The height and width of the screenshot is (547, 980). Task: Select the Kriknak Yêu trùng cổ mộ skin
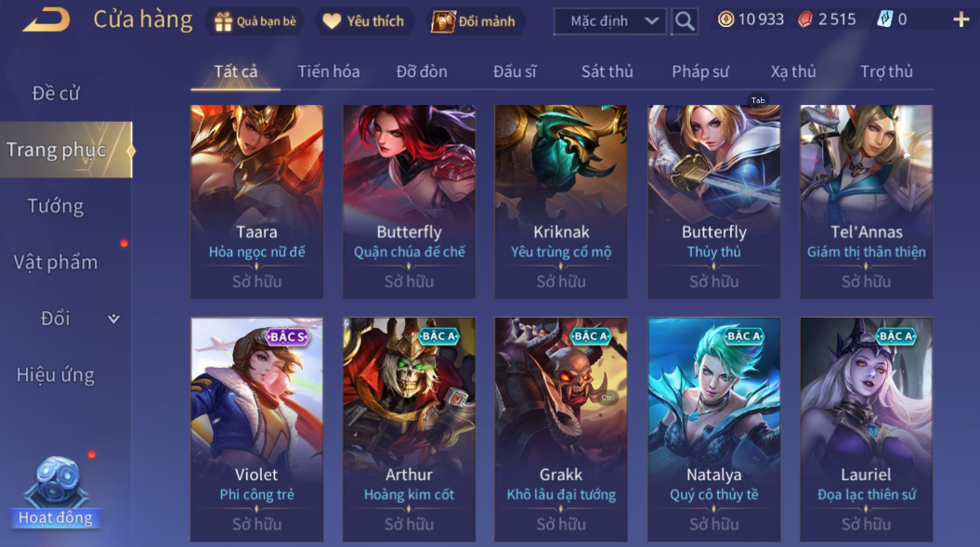[x=561, y=202]
